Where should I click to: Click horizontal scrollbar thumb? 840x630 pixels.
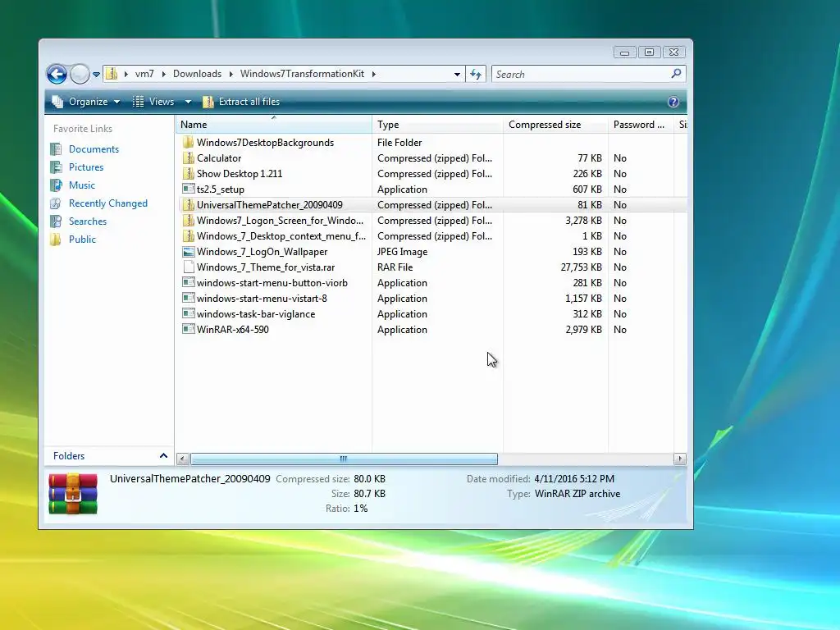pyautogui.click(x=344, y=459)
